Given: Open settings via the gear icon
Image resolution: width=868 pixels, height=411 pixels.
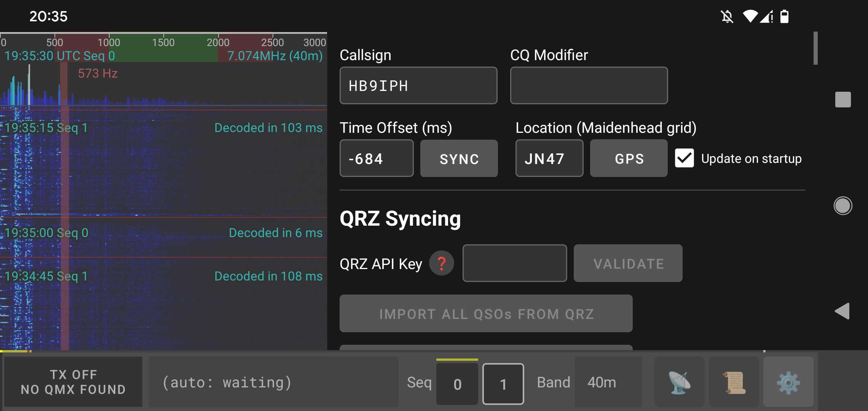Looking at the screenshot, I should (788, 382).
